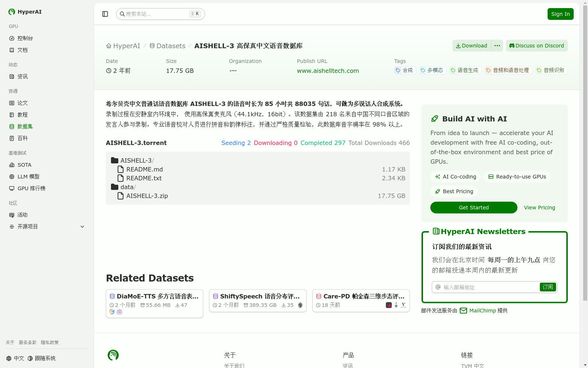The image size is (588, 368).
Task: Click the GPU 排行榜 monitor icon
Action: pos(12,188)
